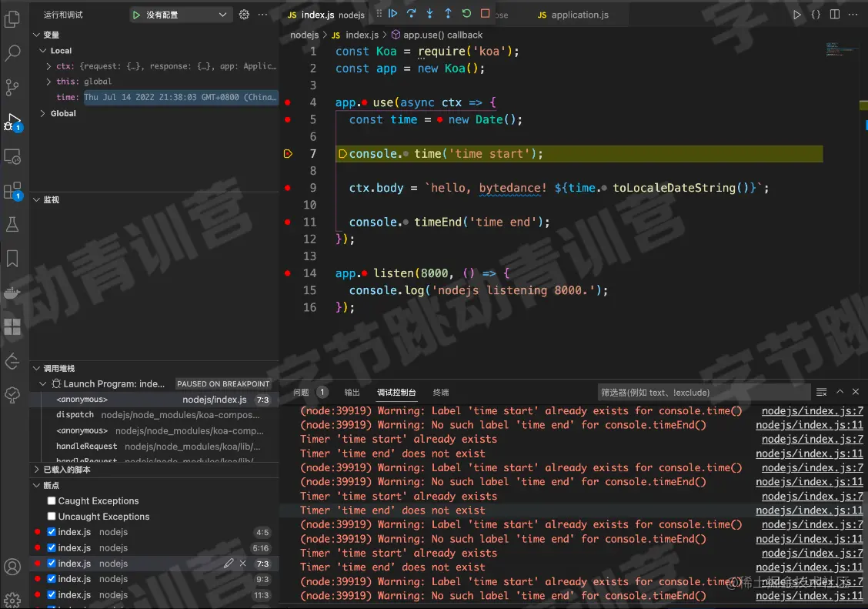Open the Extensions view
This screenshot has width=868, height=609.
12,191
